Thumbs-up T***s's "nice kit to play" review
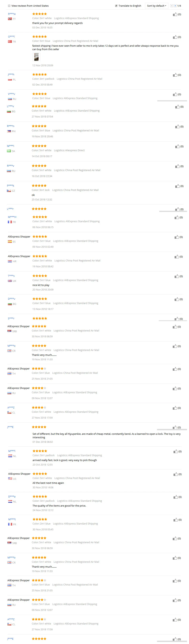 click(x=177, y=276)
